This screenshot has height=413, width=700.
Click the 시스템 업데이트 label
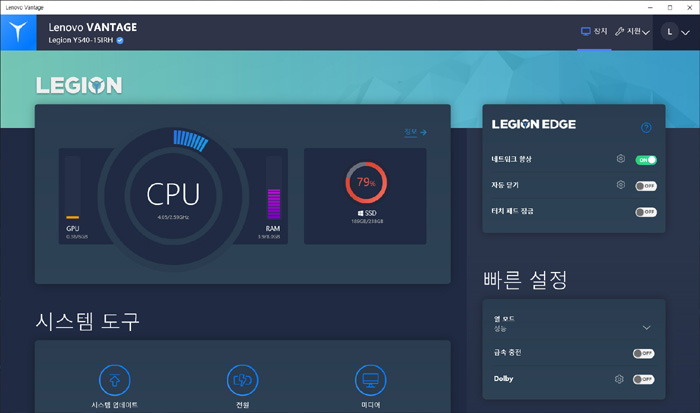pyautogui.click(x=114, y=405)
